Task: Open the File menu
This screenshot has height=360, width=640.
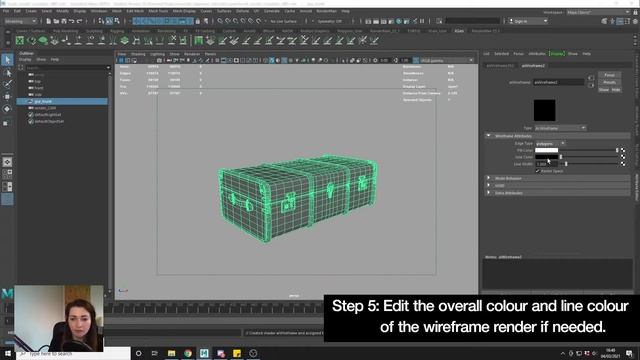Action: click(6, 11)
